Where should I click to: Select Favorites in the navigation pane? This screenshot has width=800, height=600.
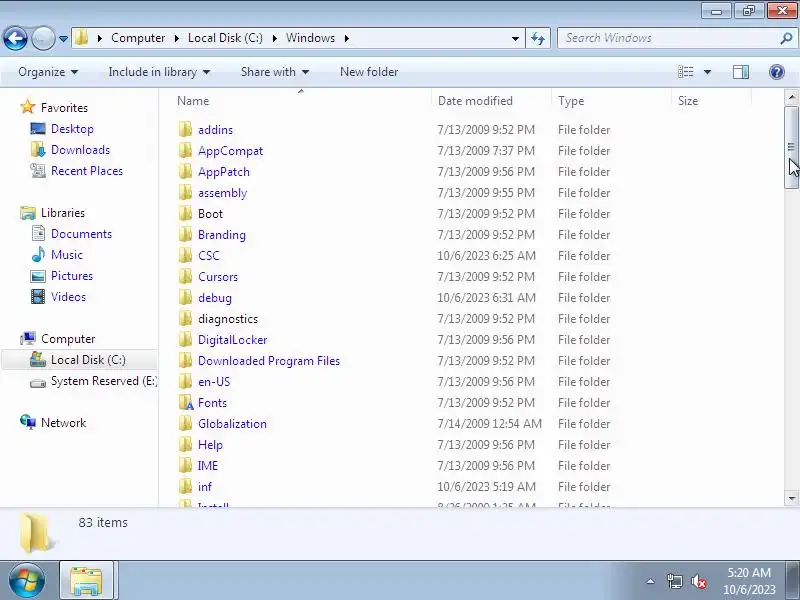tap(64, 108)
